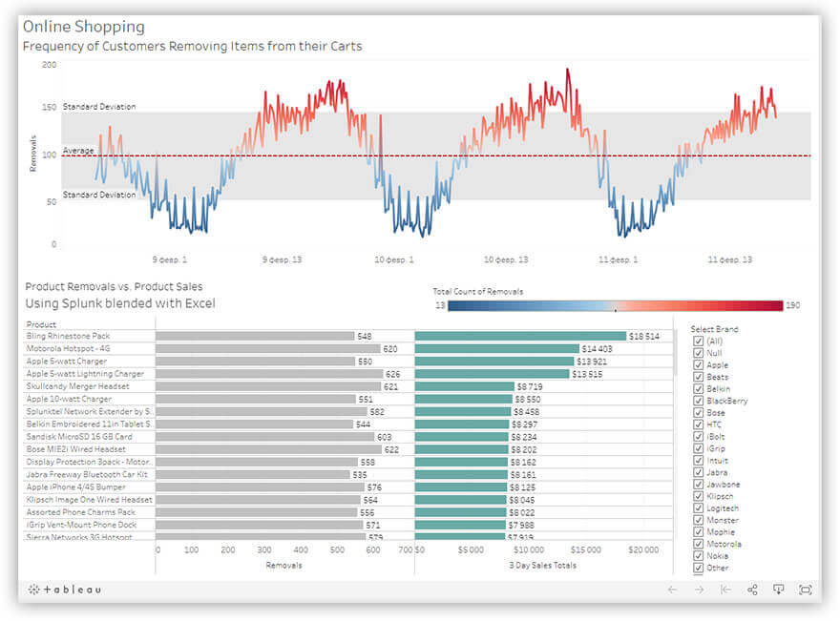
Task: Click the upper 'Standard Deviation' label
Action: tap(99, 107)
